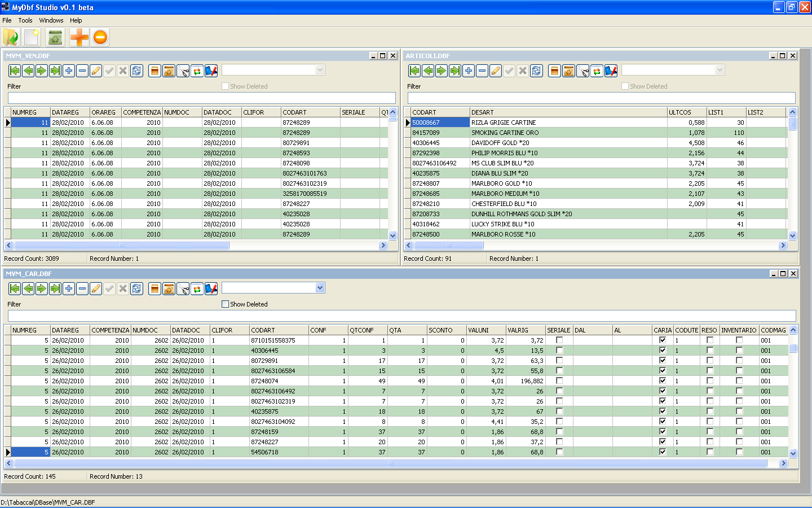
Task: Click CODART column header in MVM_VEN.DBF
Action: [x=311, y=112]
